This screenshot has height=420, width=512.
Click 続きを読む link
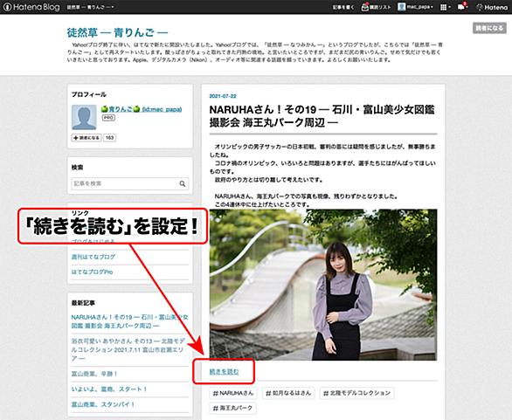coord(224,371)
